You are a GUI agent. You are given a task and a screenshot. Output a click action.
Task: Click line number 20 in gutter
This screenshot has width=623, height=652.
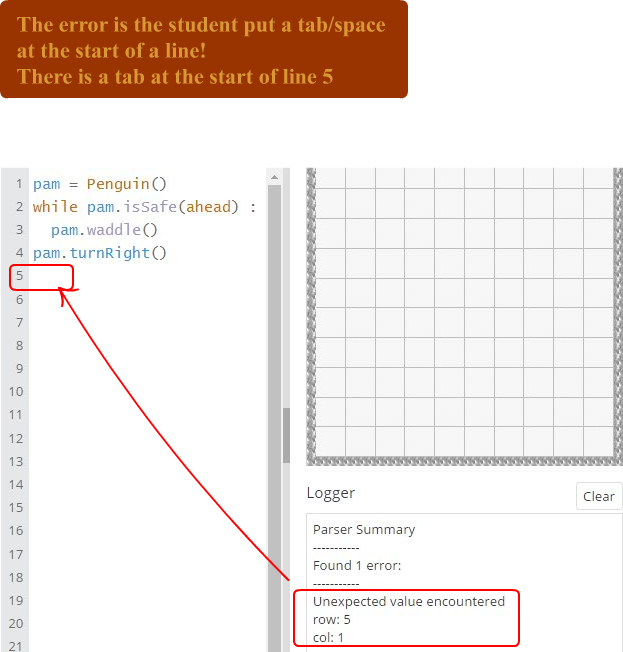pyautogui.click(x=16, y=624)
